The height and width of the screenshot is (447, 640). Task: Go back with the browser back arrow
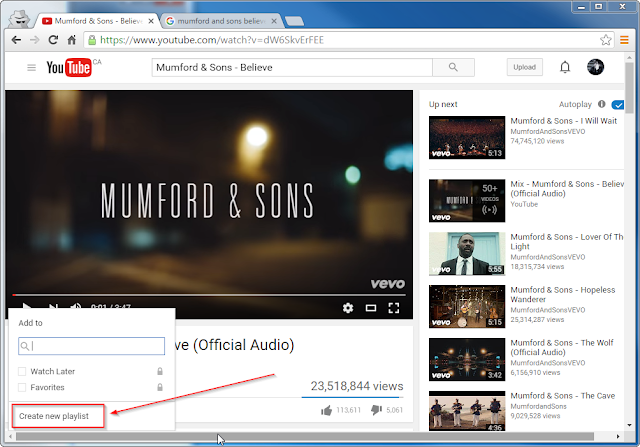click(x=16, y=40)
